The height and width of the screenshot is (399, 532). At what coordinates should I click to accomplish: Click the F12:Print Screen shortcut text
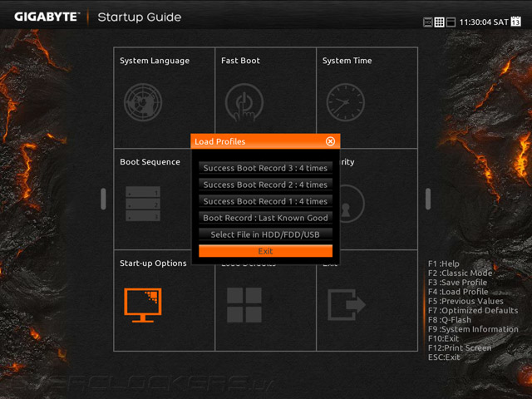pyautogui.click(x=460, y=347)
